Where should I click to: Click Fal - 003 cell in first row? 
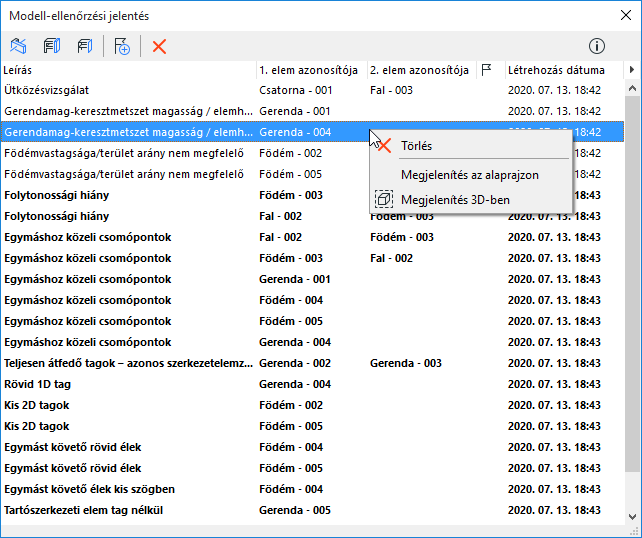tap(391, 90)
